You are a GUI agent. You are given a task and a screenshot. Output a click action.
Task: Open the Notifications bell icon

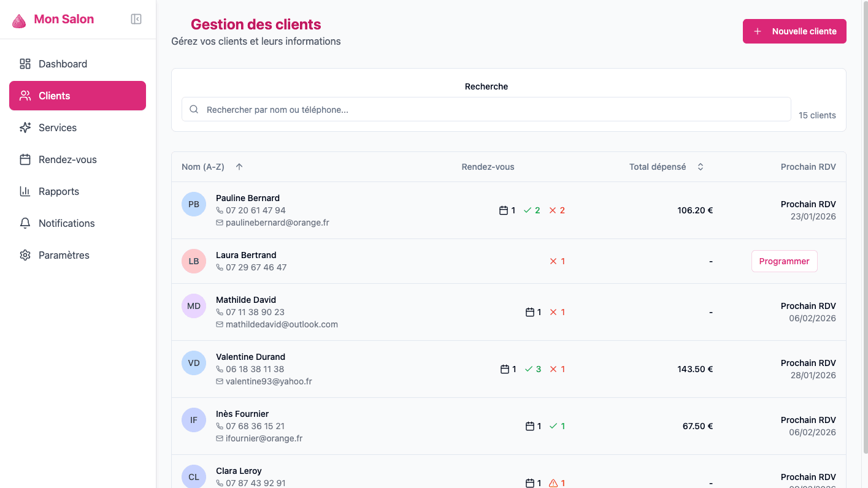[x=25, y=223]
